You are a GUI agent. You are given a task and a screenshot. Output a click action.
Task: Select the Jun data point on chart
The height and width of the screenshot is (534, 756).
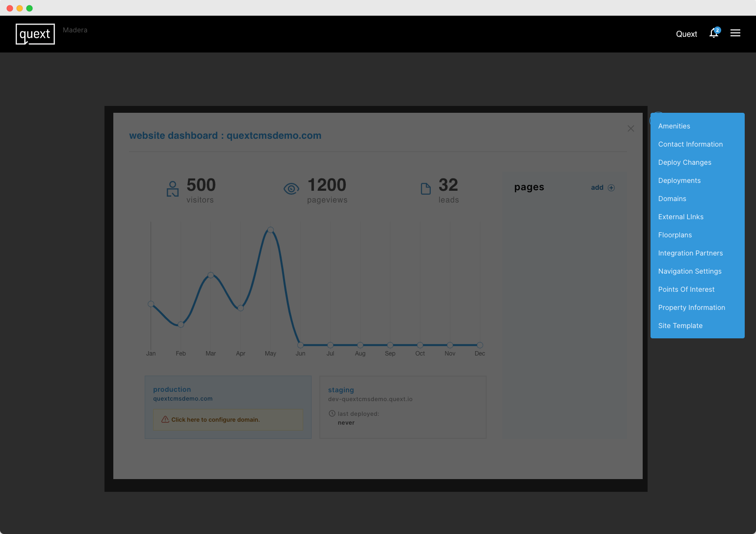click(300, 345)
